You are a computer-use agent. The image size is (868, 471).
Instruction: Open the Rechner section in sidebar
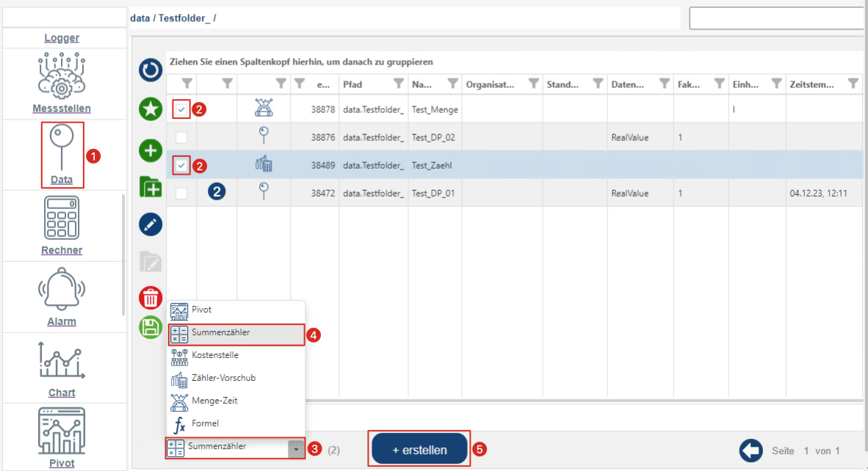[62, 226]
